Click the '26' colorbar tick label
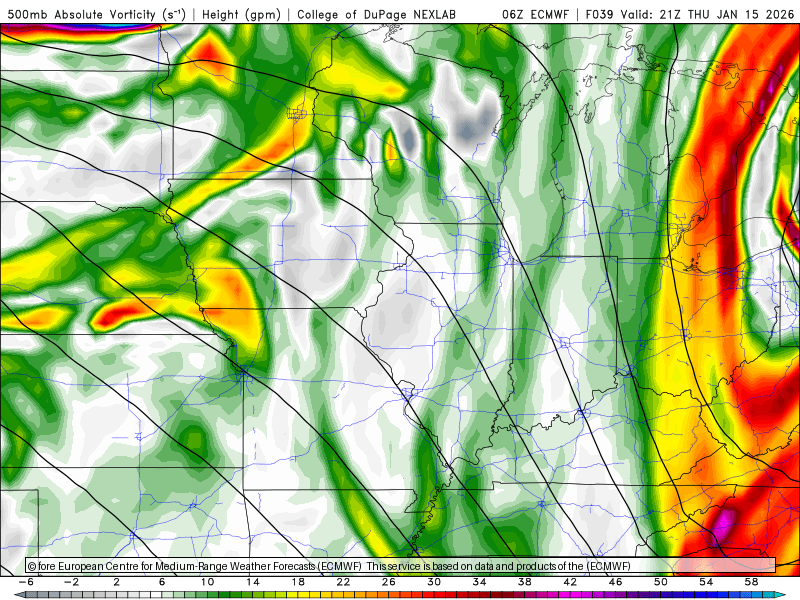Viewport: 800px width, 600px height. click(389, 582)
